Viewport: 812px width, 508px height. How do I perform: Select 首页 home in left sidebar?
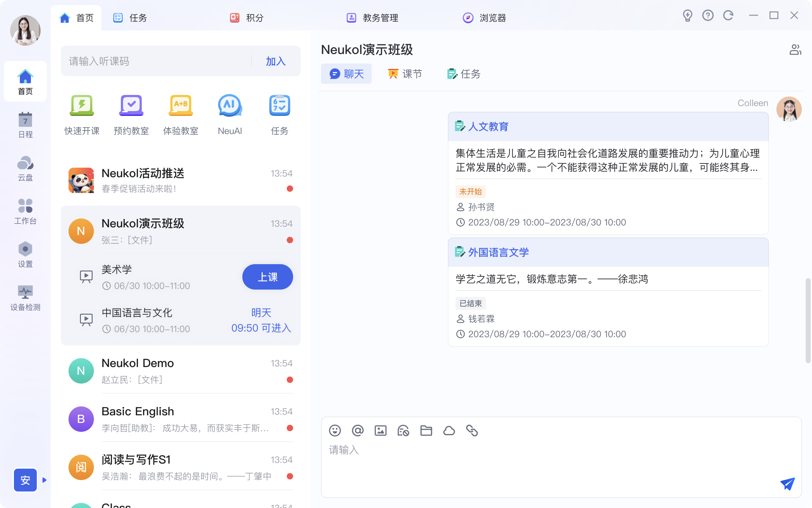pos(25,82)
